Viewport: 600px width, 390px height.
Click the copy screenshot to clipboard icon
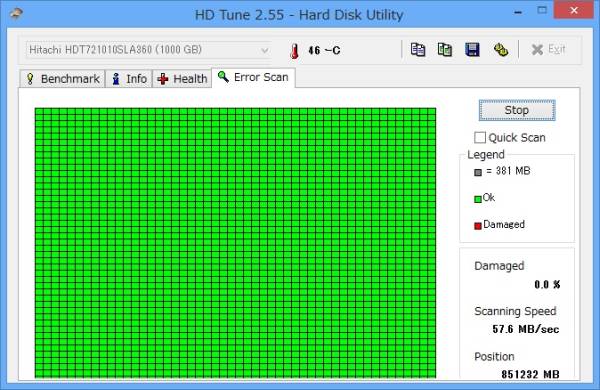445,50
